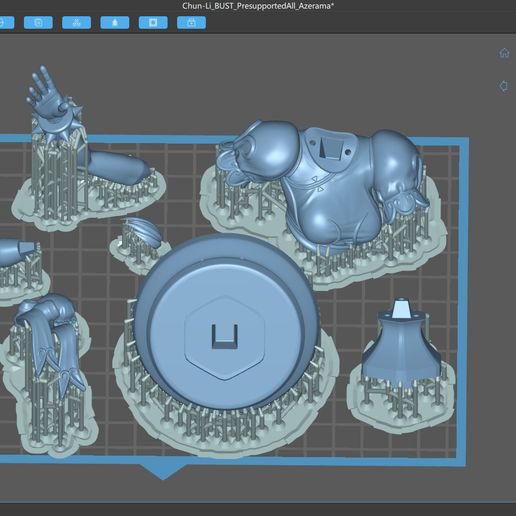
Task: Click the toolbar button with droplet icon
Action: [115, 23]
